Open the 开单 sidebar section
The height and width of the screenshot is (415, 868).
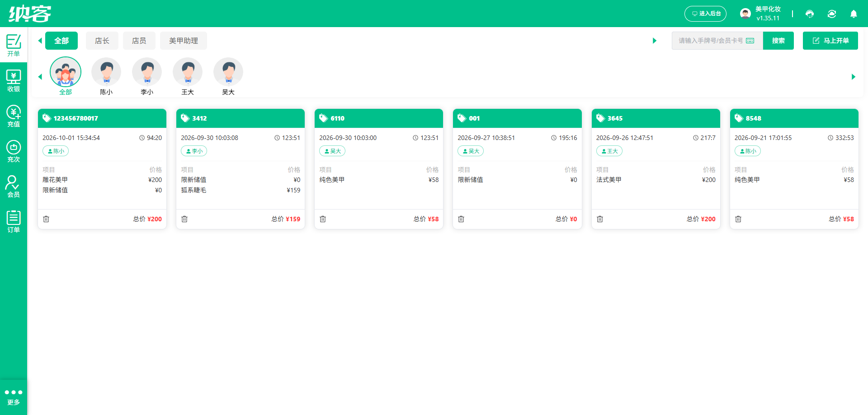coord(14,45)
